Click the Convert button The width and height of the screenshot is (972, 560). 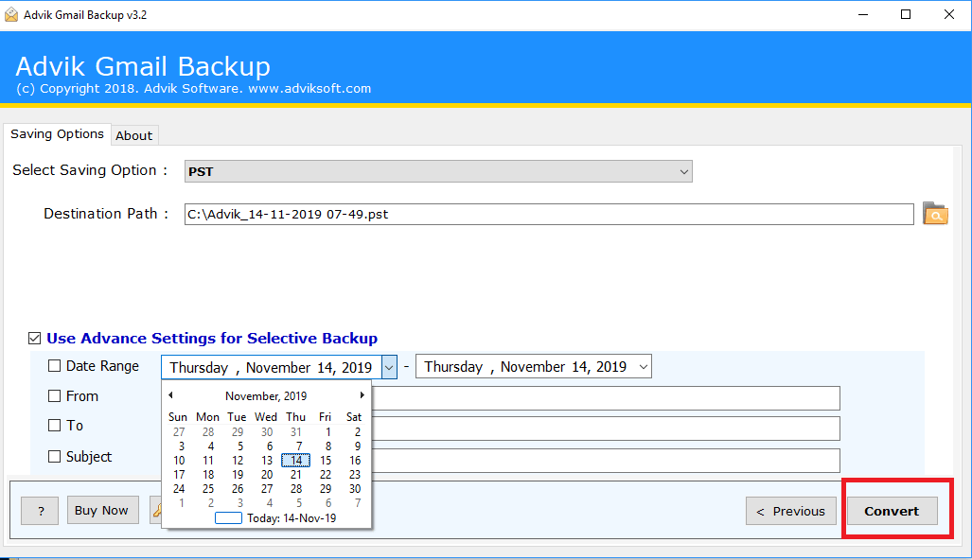892,511
